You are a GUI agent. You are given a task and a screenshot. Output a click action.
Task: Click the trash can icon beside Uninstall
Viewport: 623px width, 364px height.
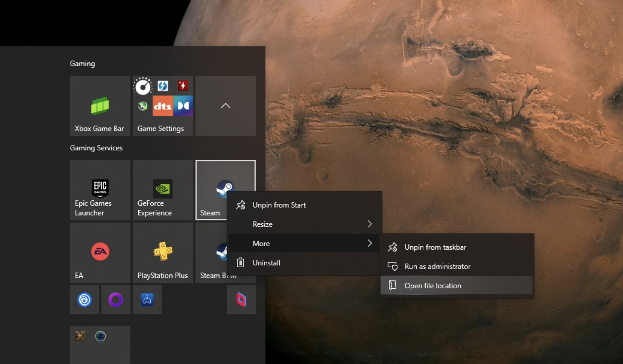pyautogui.click(x=240, y=262)
